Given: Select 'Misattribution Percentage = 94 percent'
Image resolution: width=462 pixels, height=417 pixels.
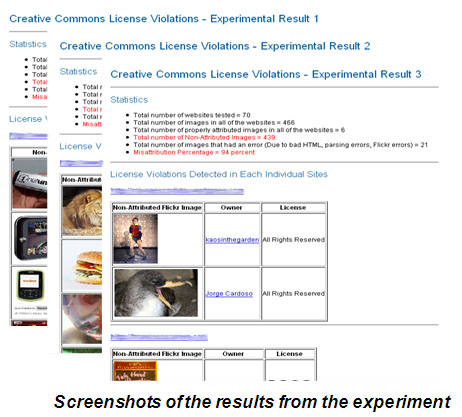Looking at the screenshot, I should [x=194, y=152].
